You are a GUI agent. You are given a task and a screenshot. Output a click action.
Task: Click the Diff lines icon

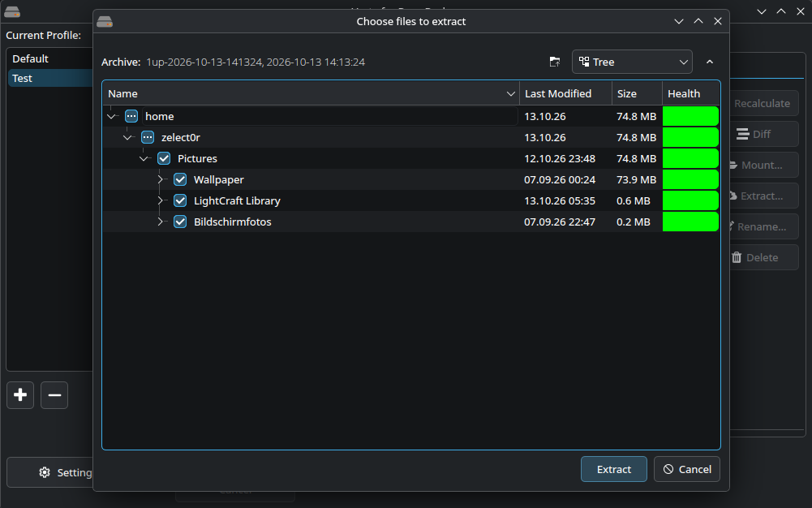pos(742,134)
